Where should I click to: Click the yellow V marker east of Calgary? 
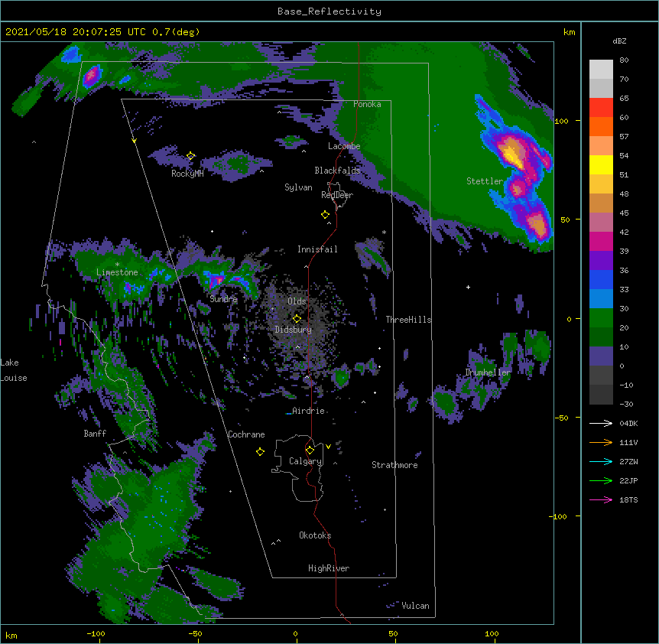(328, 447)
